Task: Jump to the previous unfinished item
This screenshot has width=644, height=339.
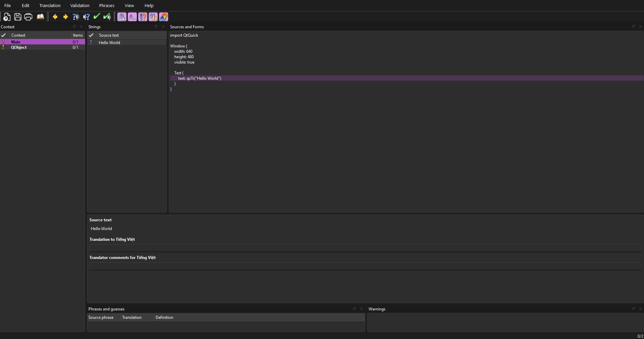Action: coord(76,17)
